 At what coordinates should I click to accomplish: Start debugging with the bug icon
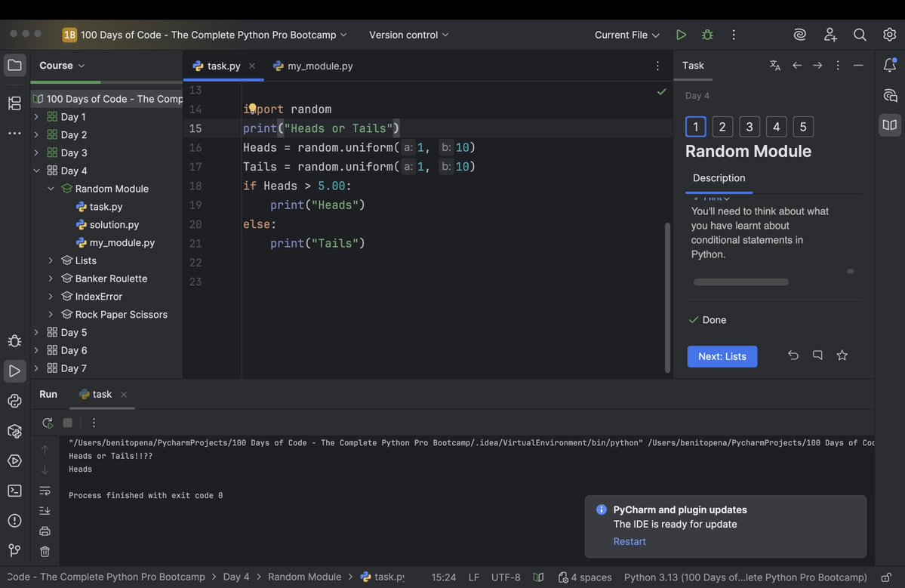click(x=706, y=34)
